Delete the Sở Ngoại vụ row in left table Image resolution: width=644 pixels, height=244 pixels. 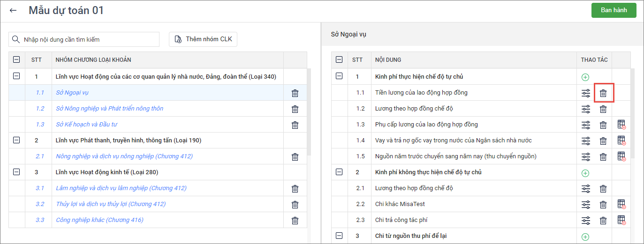pyautogui.click(x=295, y=93)
